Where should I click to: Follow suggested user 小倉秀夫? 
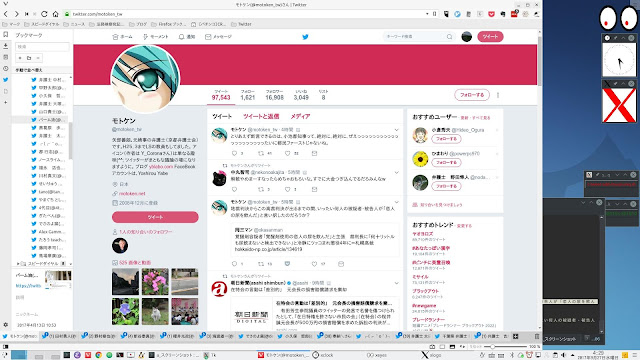(447, 139)
